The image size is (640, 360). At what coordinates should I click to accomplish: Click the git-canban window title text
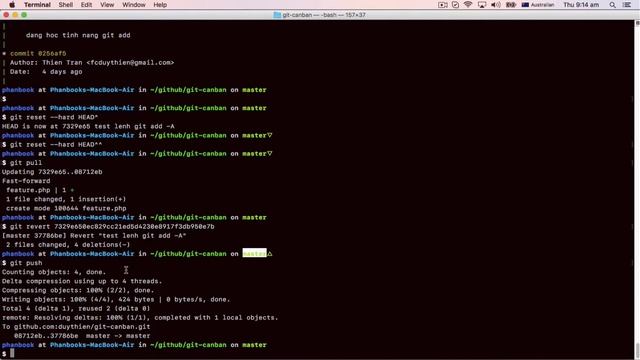pyautogui.click(x=324, y=15)
